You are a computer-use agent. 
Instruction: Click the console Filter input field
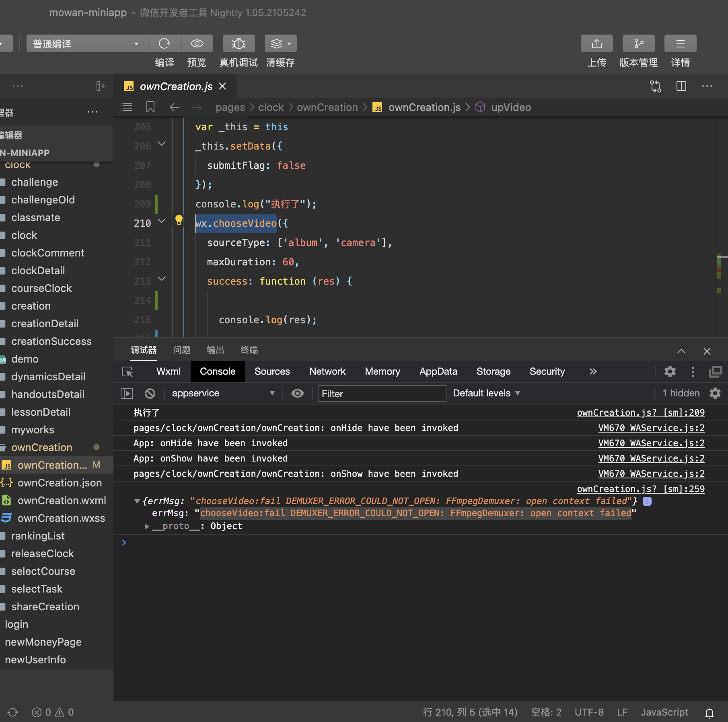coord(381,394)
